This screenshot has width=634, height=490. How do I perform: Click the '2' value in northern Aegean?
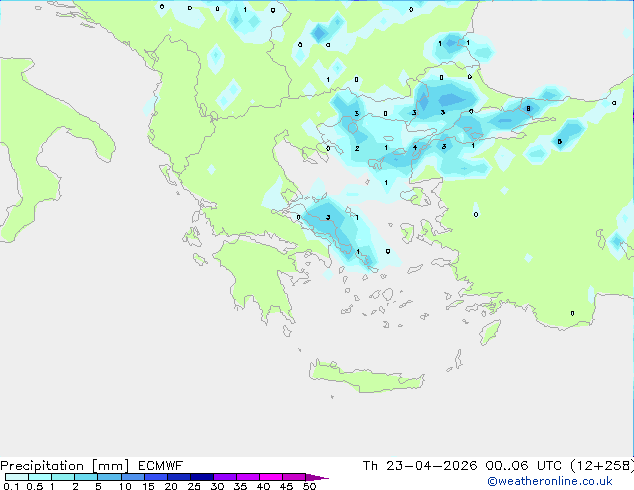pos(357,148)
